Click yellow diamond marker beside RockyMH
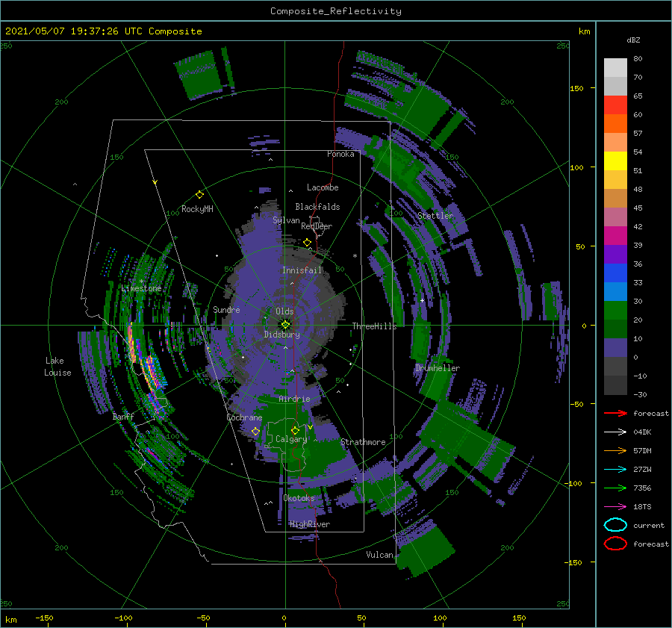This screenshot has width=672, height=628. click(199, 195)
